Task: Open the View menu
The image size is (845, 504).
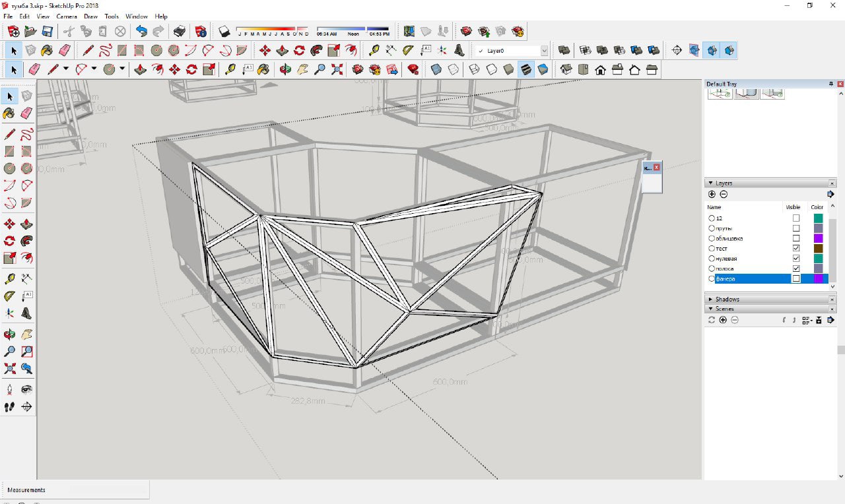Action: tap(43, 16)
